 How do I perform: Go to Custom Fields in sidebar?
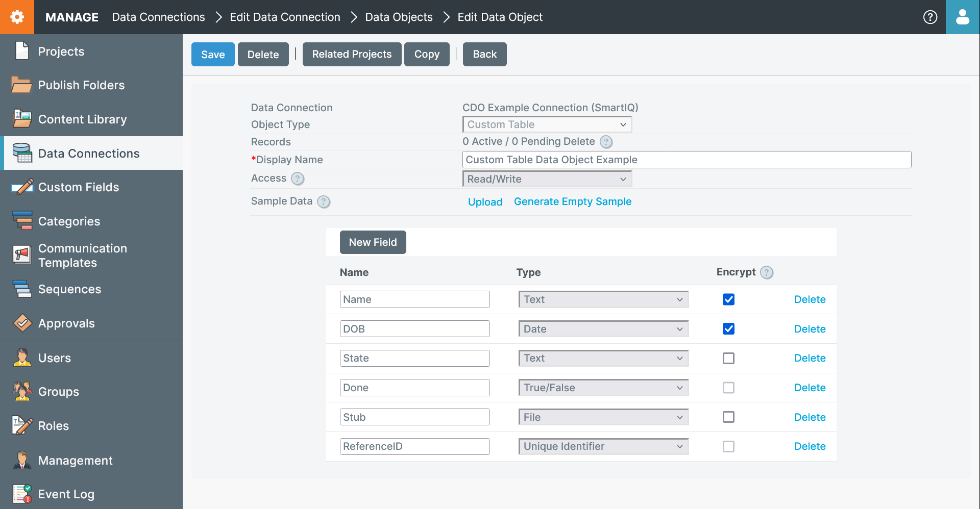click(78, 187)
